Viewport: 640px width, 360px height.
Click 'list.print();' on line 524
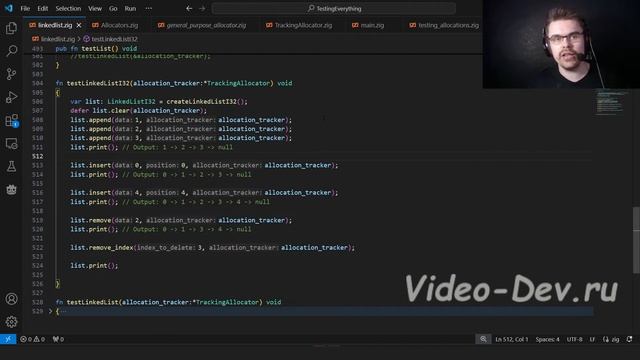pos(94,266)
